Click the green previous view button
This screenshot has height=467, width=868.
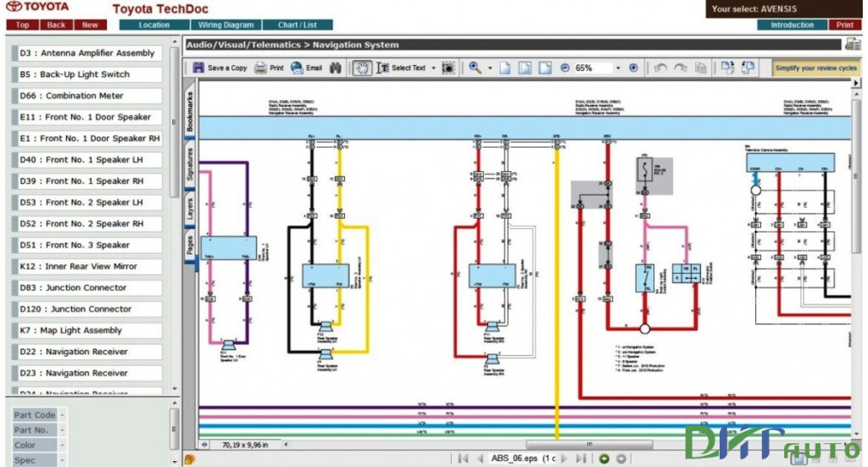[604, 459]
